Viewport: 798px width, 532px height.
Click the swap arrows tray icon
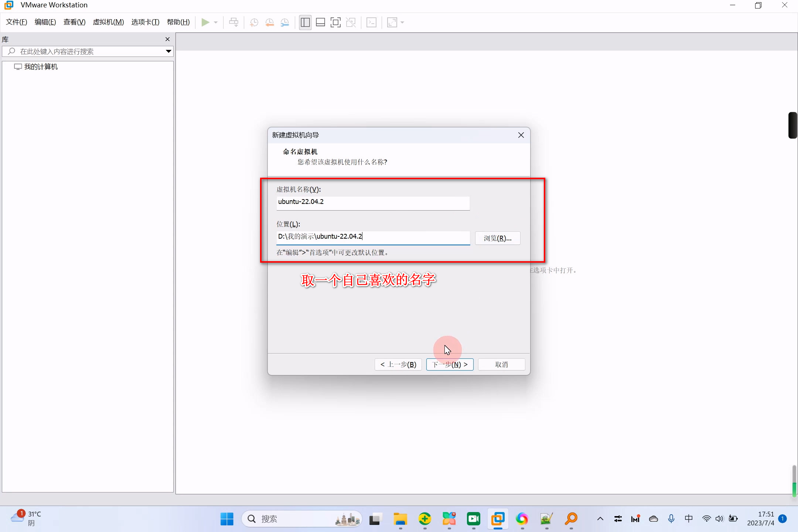(618, 519)
